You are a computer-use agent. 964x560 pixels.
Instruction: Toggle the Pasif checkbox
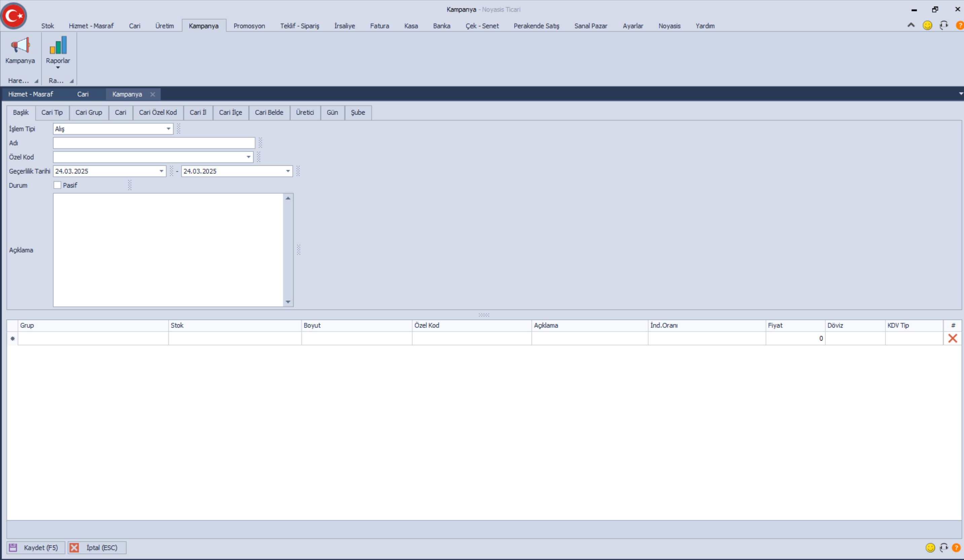click(57, 185)
